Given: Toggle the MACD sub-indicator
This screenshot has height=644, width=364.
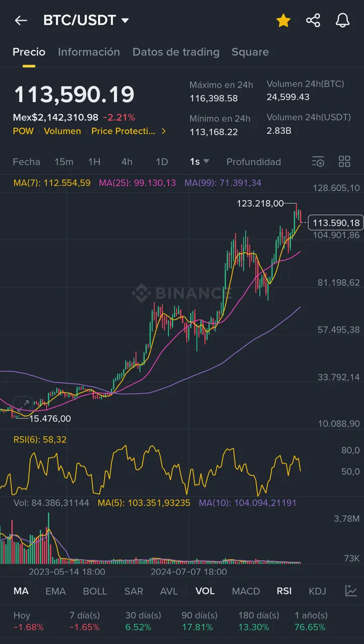Looking at the screenshot, I should [x=246, y=591].
